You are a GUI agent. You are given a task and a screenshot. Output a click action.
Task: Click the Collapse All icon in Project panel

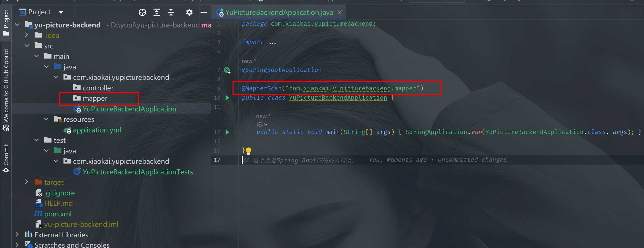[171, 12]
